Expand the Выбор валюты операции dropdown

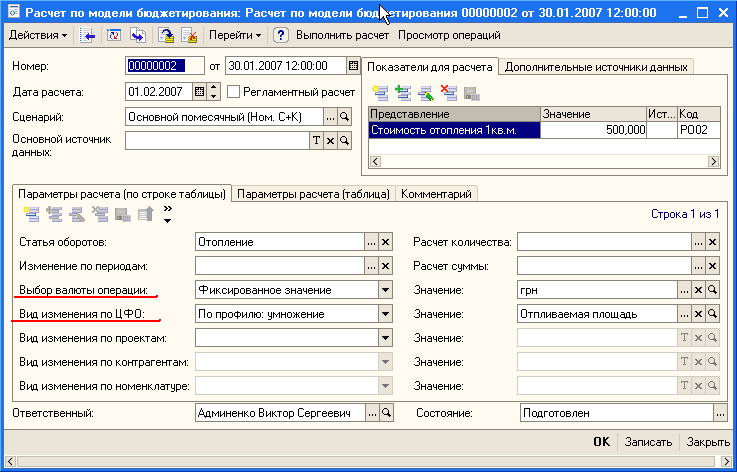386,290
